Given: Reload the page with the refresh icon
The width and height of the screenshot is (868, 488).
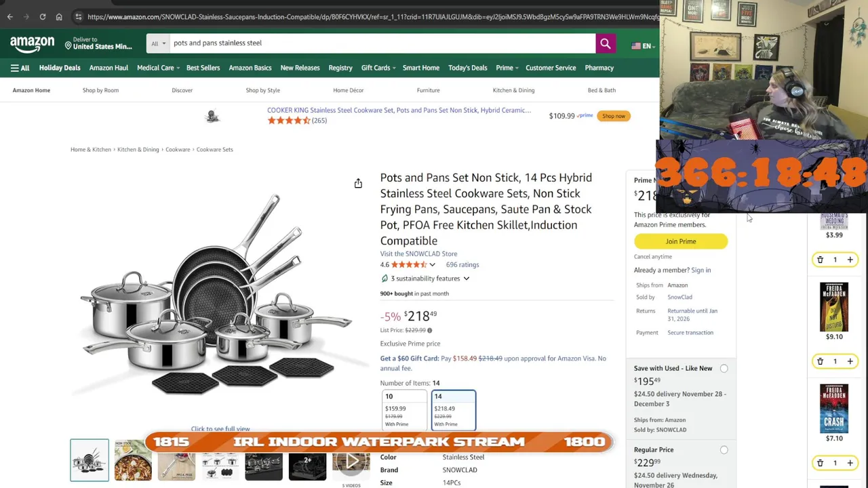Looking at the screenshot, I should click(x=42, y=16).
